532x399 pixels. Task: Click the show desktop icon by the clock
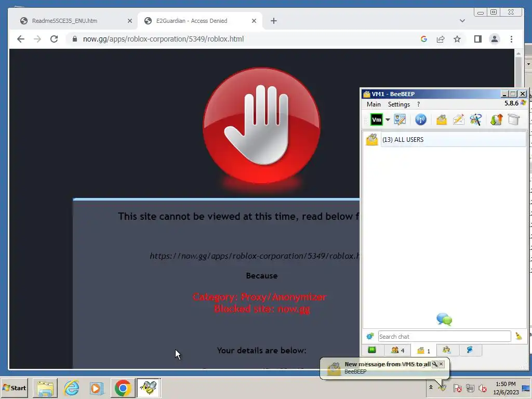[526, 388]
